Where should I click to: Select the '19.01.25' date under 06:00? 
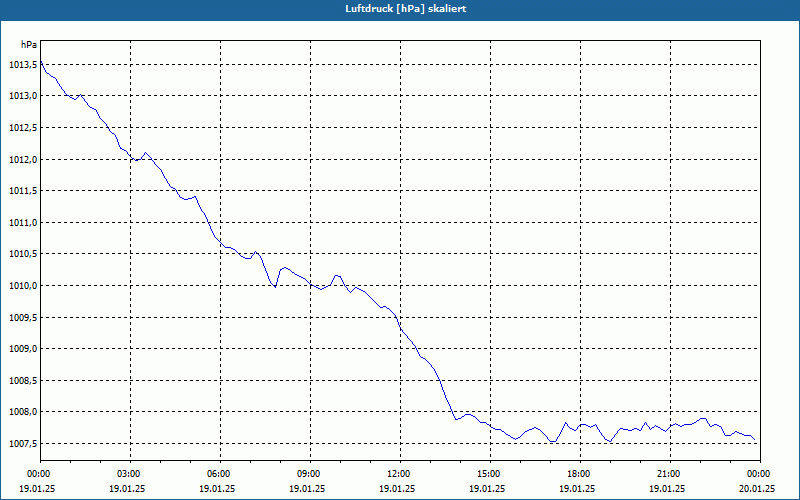pyautogui.click(x=217, y=489)
